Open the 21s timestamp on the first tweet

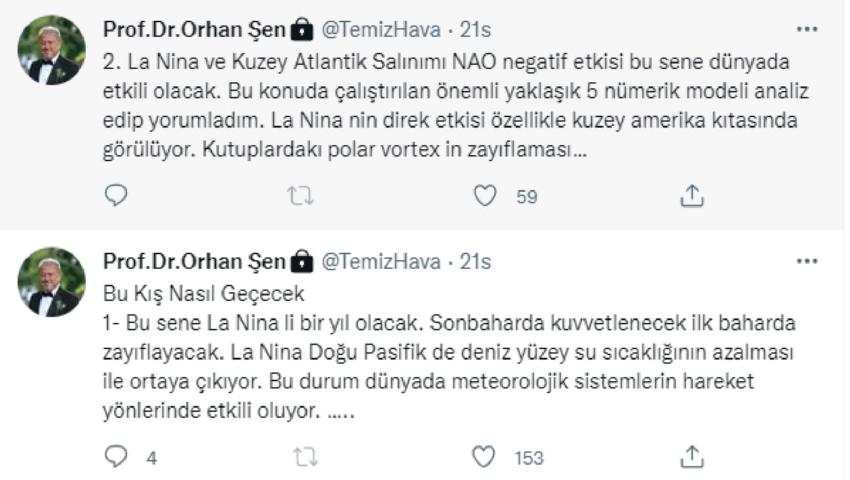click(x=475, y=29)
